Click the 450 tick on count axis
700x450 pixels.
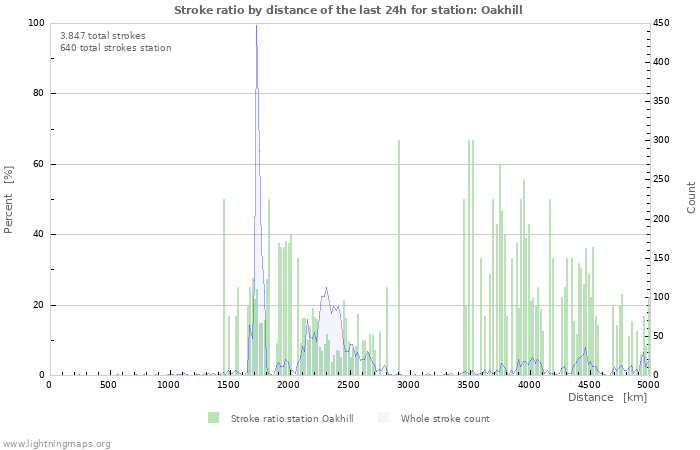[x=664, y=23]
